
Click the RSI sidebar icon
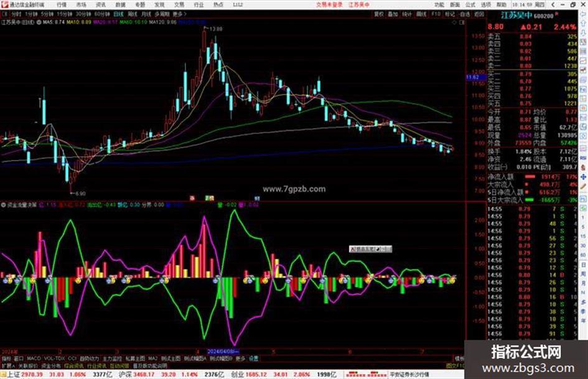[583, 157]
